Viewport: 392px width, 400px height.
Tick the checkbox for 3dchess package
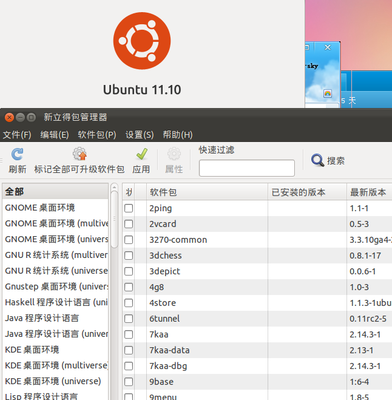(x=129, y=256)
